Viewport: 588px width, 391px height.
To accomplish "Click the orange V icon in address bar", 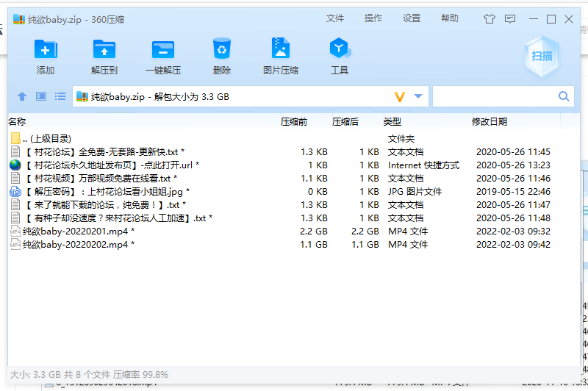I will click(x=400, y=97).
